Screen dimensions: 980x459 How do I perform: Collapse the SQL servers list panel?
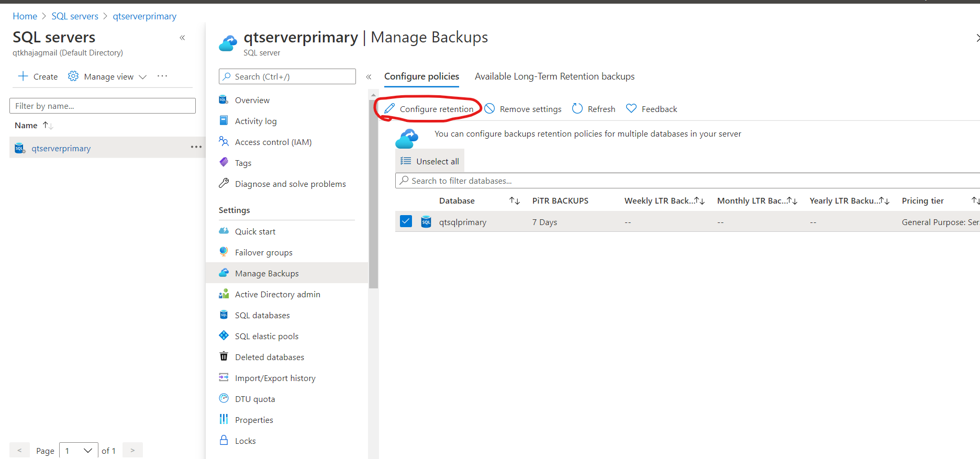pos(182,38)
